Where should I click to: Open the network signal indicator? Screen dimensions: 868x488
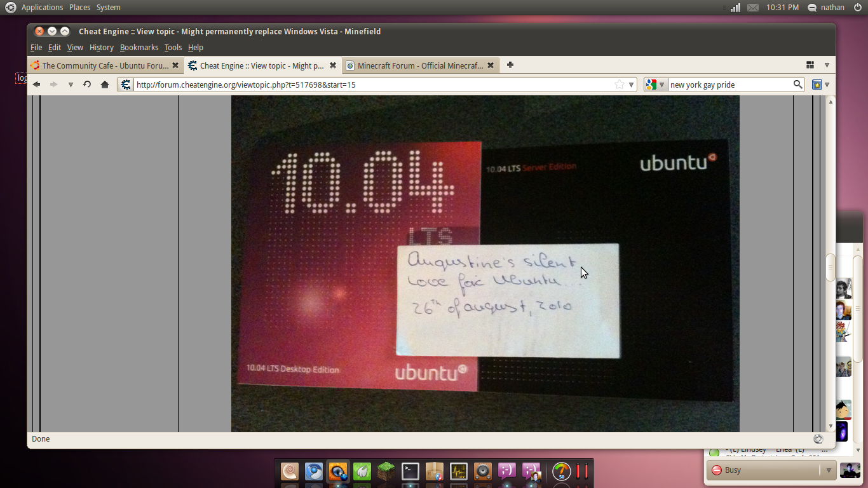point(735,8)
